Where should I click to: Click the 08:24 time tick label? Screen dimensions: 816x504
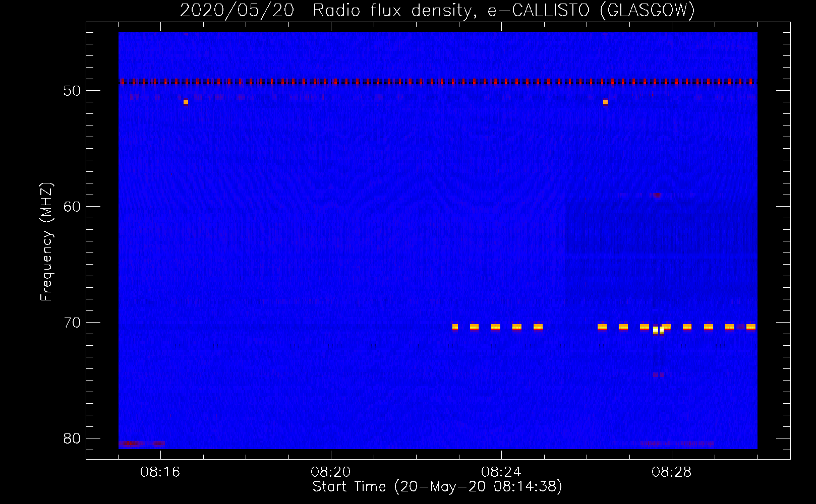[x=501, y=472]
